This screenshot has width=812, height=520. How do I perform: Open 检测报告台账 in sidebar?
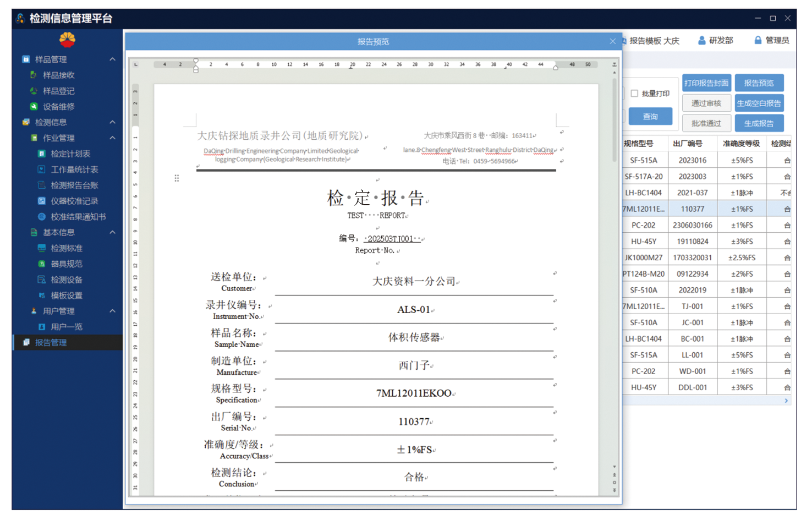[x=74, y=185]
